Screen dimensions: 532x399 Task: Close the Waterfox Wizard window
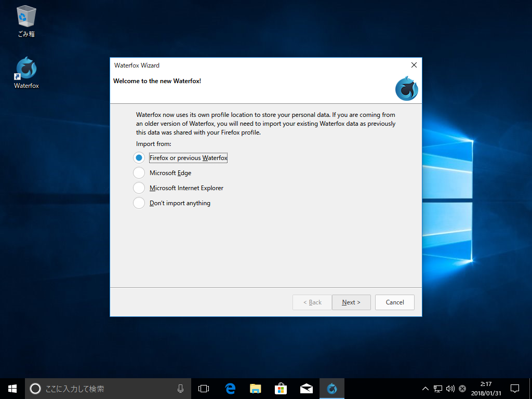click(x=414, y=65)
